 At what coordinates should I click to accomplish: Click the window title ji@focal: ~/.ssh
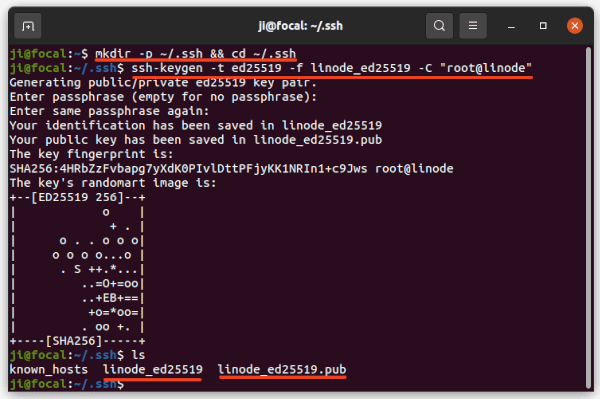point(300,26)
